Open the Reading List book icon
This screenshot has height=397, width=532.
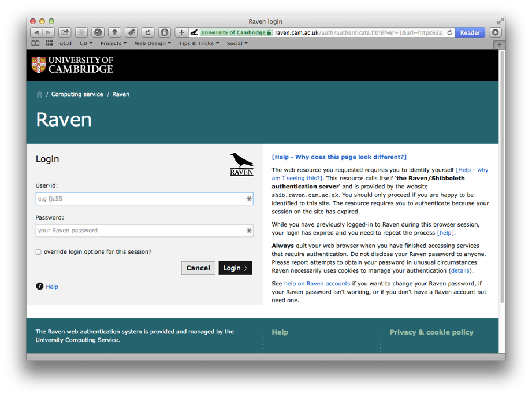coord(35,43)
